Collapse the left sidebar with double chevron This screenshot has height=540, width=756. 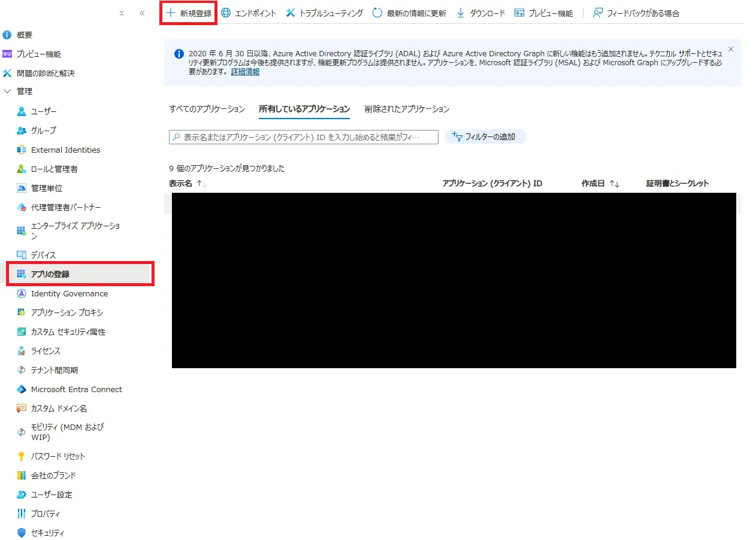tap(141, 12)
